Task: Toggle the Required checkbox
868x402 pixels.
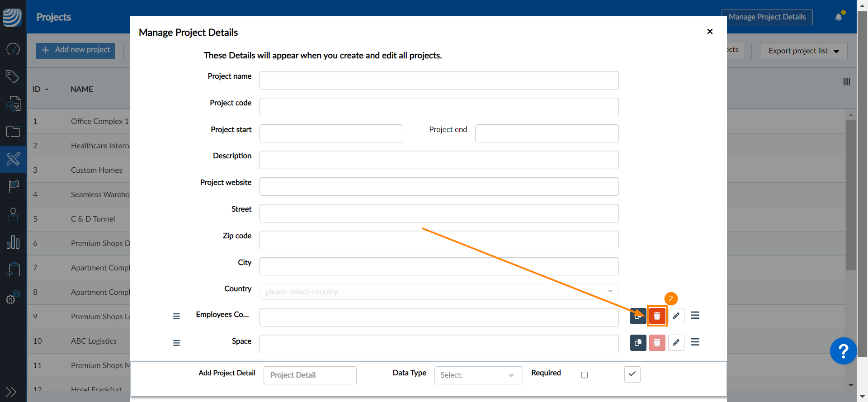Action: [x=584, y=375]
